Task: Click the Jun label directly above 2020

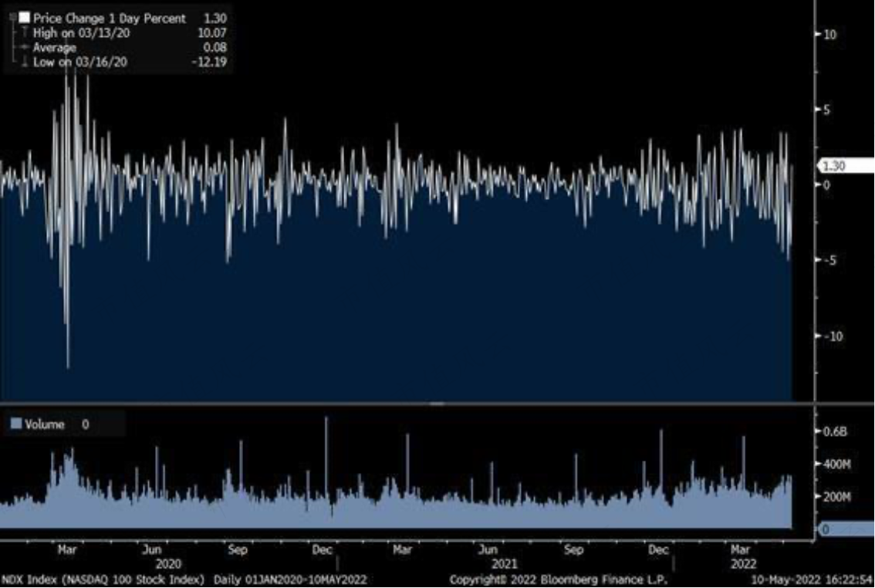Action: 152,550
